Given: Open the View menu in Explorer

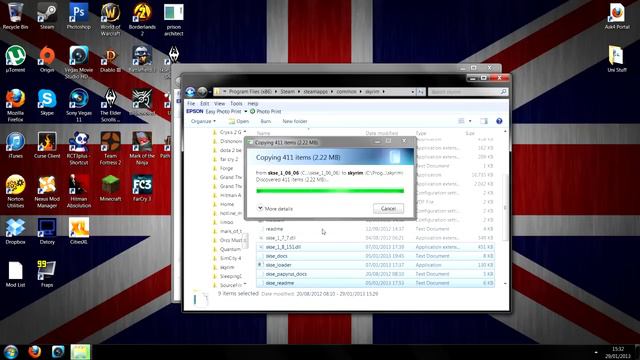Looking at the screenshot, I should coord(220,104).
